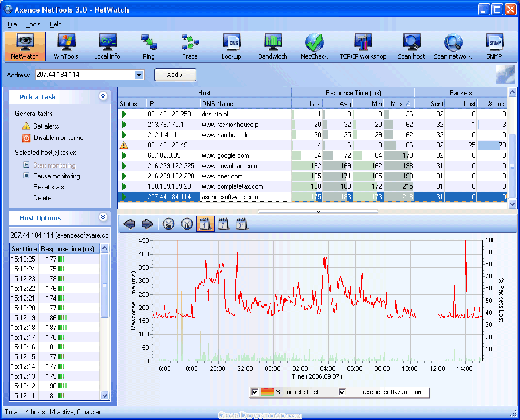Select the www.fashionhouse.pl host row
Screen dimensions: 520x420
click(312, 125)
